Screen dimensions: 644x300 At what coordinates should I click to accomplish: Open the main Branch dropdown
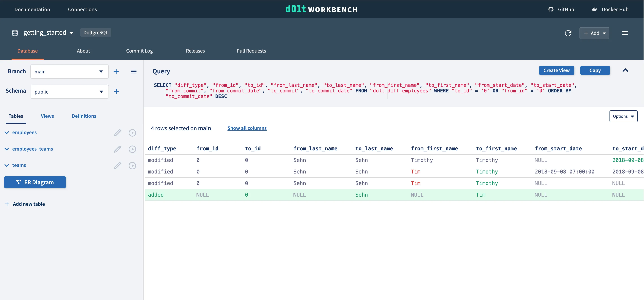[x=70, y=72]
